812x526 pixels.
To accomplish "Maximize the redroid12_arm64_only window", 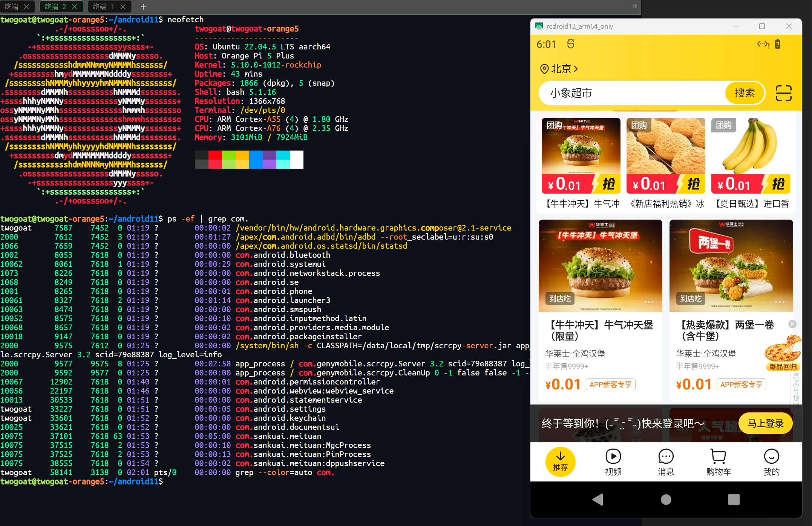I will tap(762, 26).
